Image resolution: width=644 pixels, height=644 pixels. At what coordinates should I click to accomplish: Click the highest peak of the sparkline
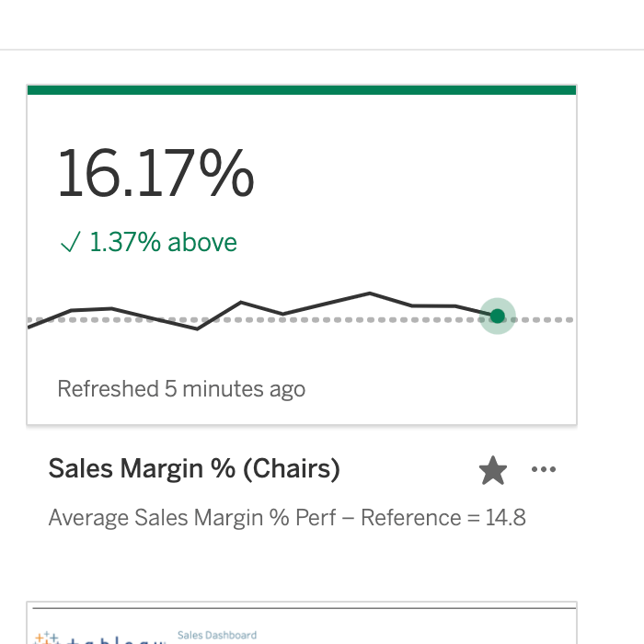pos(370,293)
